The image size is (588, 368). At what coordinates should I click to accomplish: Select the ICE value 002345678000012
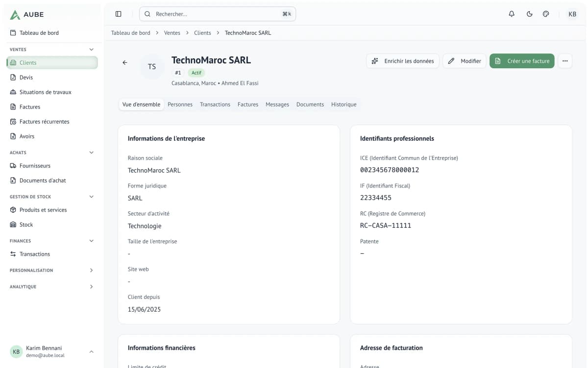click(390, 170)
